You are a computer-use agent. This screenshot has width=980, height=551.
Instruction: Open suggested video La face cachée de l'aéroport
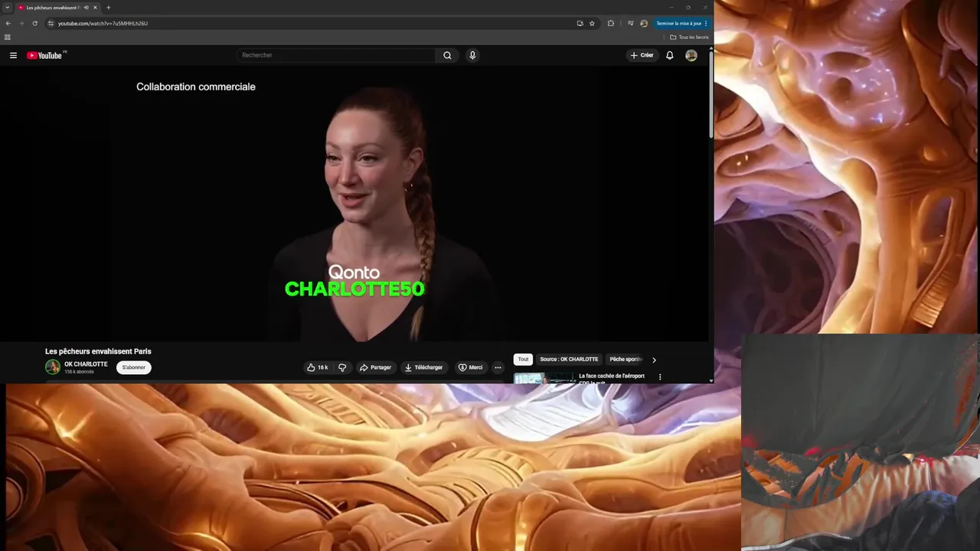click(612, 378)
